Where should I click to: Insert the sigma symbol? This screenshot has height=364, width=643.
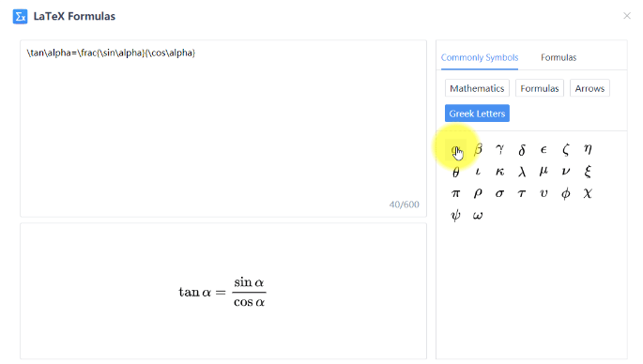(x=499, y=193)
